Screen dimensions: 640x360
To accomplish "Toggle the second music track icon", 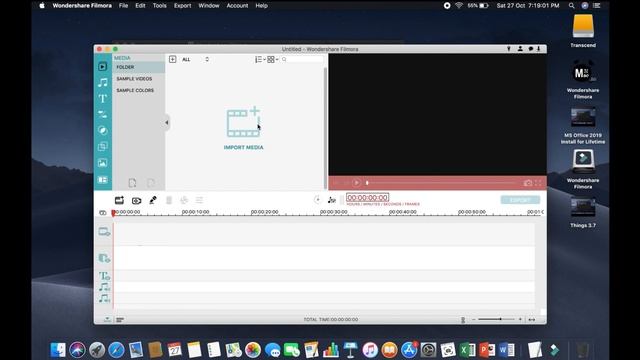I will 104,298.
